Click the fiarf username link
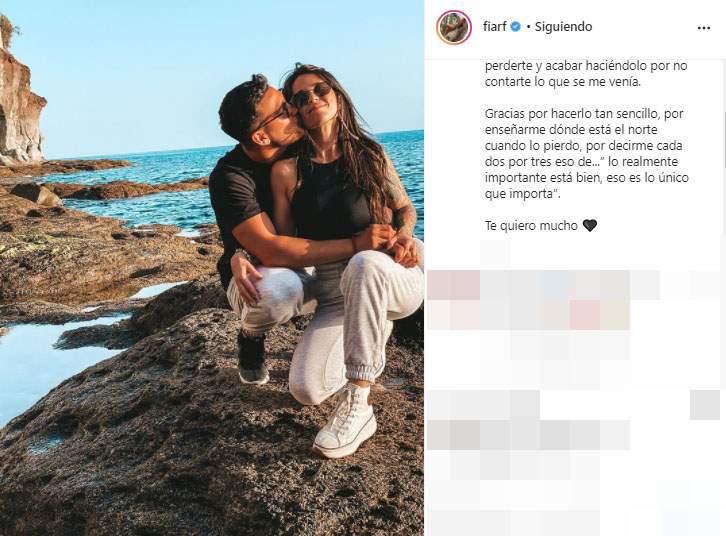The width and height of the screenshot is (726, 536). pos(494,27)
